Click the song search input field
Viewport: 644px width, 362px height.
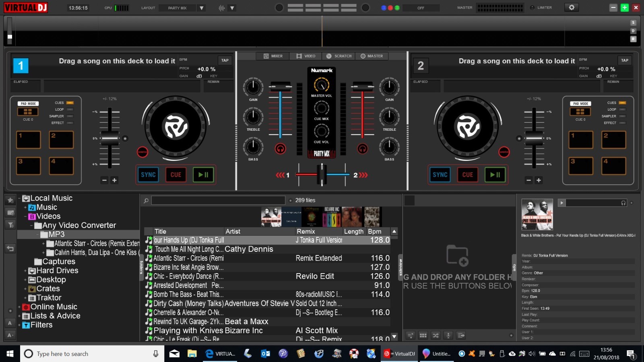(x=218, y=200)
